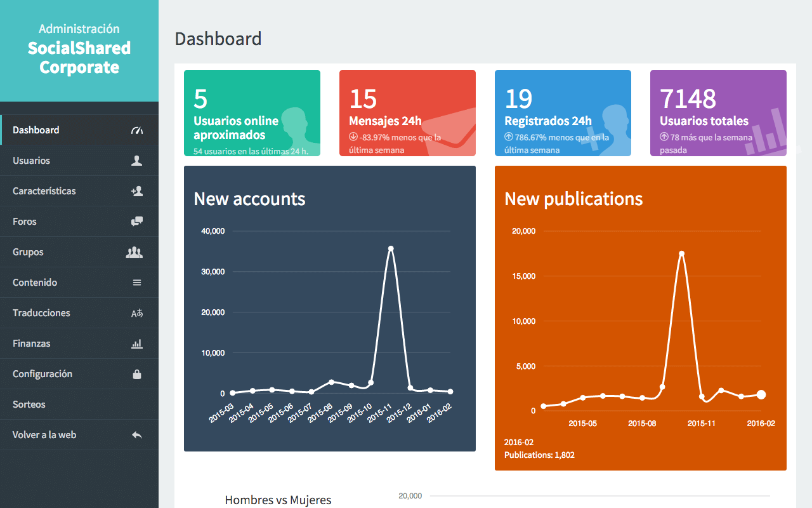Click the language icon beside Traducciones

point(136,313)
